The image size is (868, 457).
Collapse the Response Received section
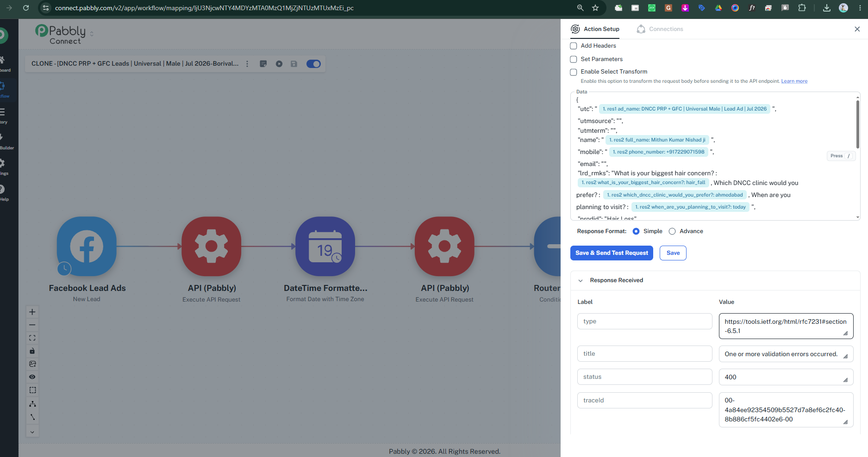pyautogui.click(x=581, y=281)
